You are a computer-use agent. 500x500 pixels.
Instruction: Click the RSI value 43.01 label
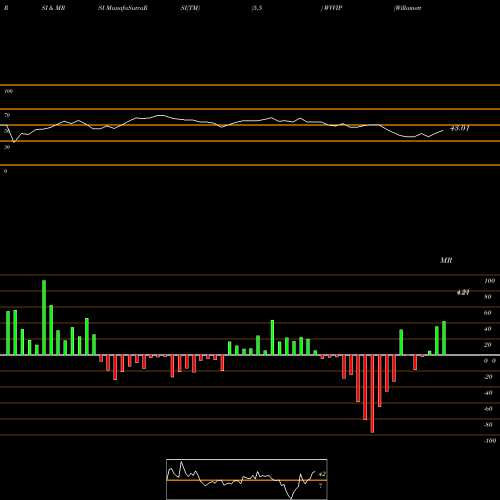point(460,128)
